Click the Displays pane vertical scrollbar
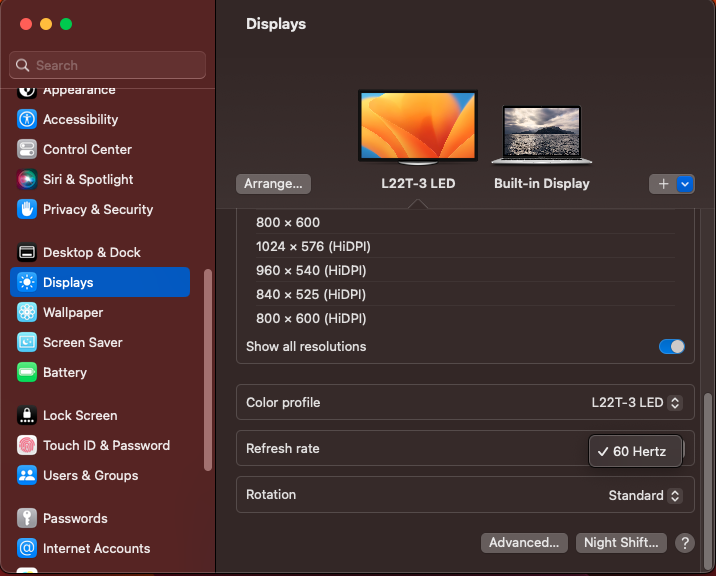The image size is (716, 576). pos(708,481)
